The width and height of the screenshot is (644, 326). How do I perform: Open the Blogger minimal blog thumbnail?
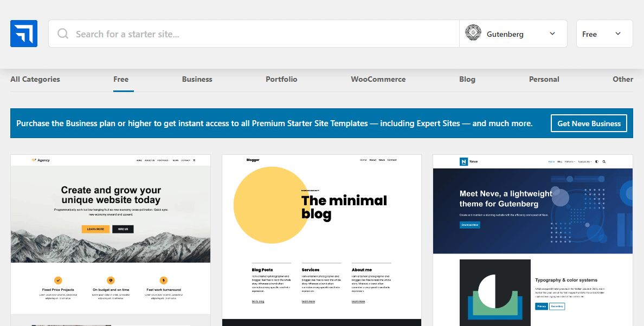pyautogui.click(x=321, y=240)
